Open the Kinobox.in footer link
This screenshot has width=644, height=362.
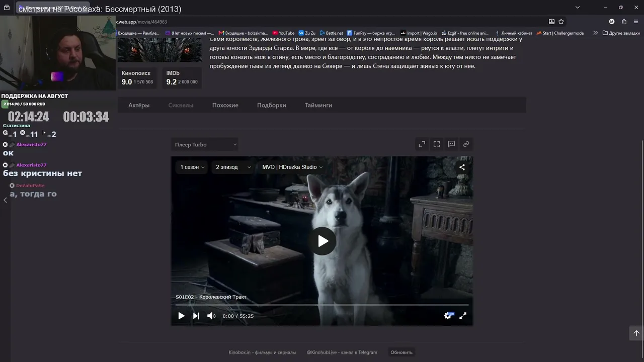pos(262,352)
